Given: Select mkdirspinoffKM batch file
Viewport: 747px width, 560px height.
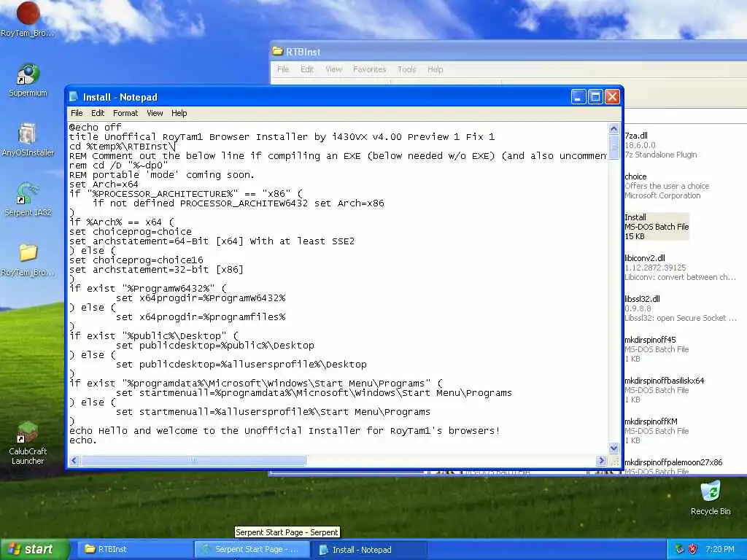Looking at the screenshot, I should click(657, 431).
